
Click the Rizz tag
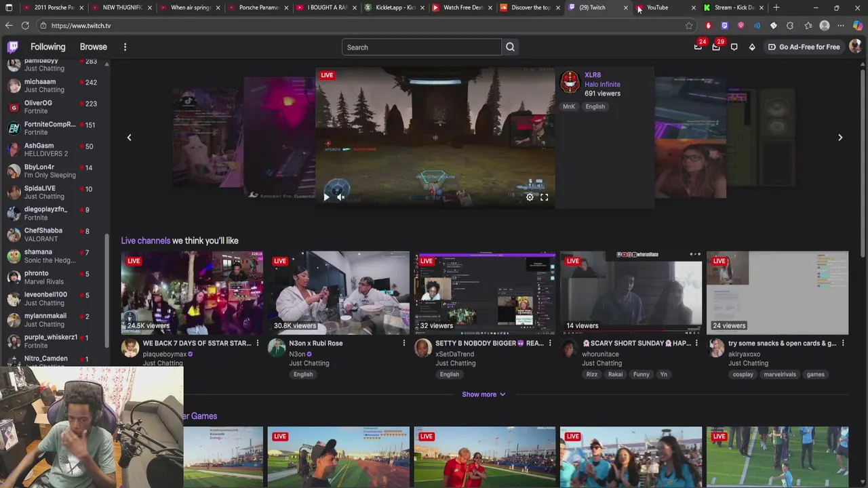point(592,374)
